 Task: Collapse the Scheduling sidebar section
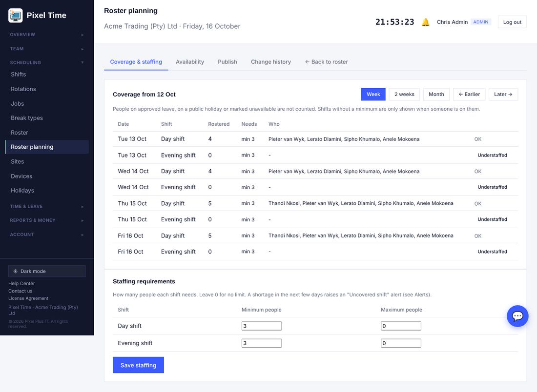coord(47,62)
